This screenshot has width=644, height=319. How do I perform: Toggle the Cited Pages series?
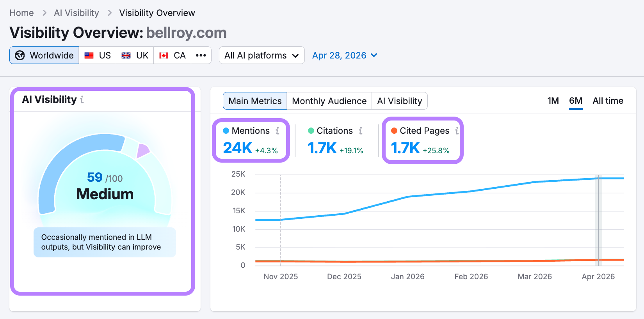(420, 131)
